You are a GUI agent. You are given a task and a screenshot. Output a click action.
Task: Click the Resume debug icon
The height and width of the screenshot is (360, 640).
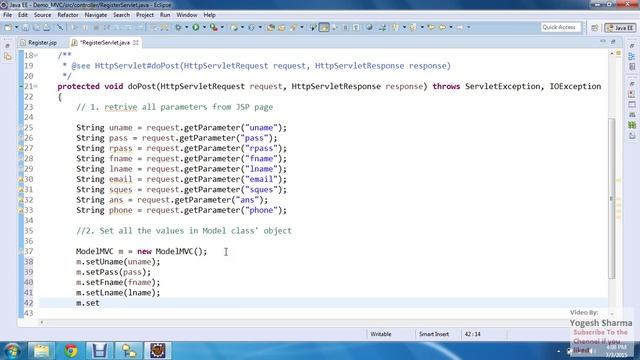pyautogui.click(x=75, y=27)
